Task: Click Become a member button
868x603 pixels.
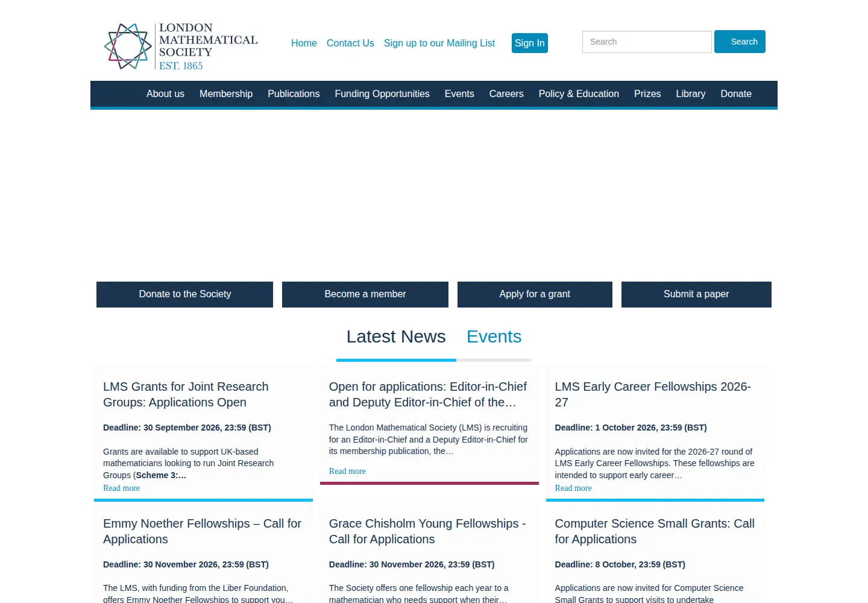Action: tap(365, 294)
